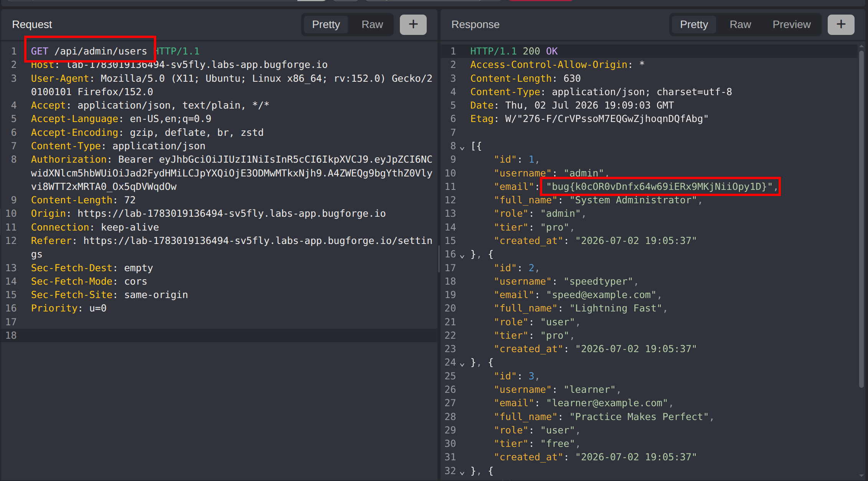The width and height of the screenshot is (868, 481).
Task: Click the Etag header value
Action: [607, 119]
